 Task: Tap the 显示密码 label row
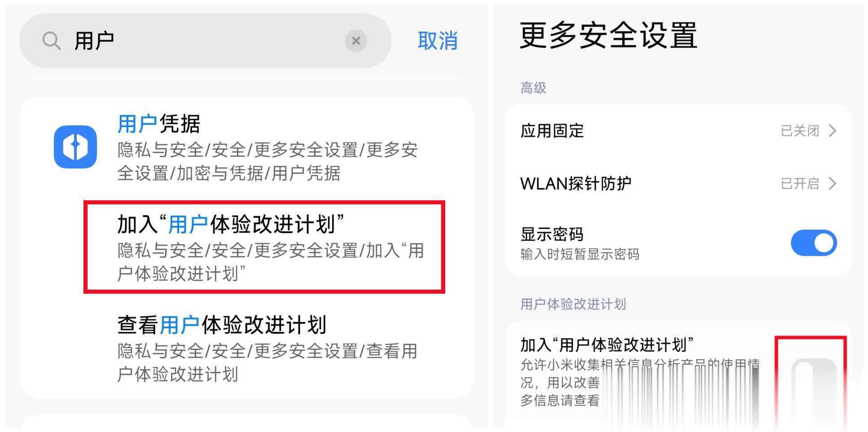click(x=678, y=243)
